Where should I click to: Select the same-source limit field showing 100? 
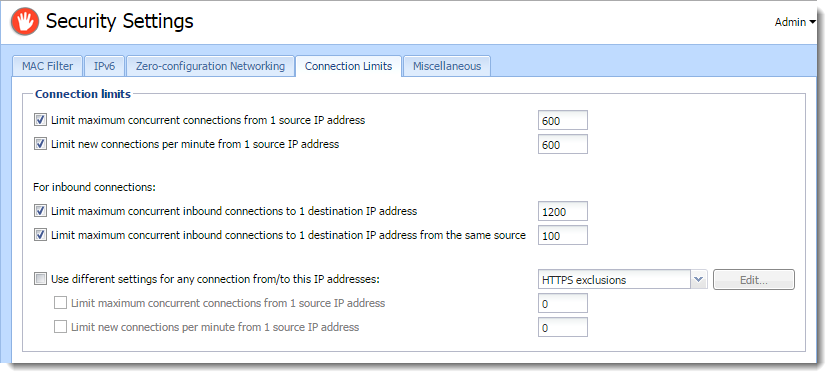[562, 235]
